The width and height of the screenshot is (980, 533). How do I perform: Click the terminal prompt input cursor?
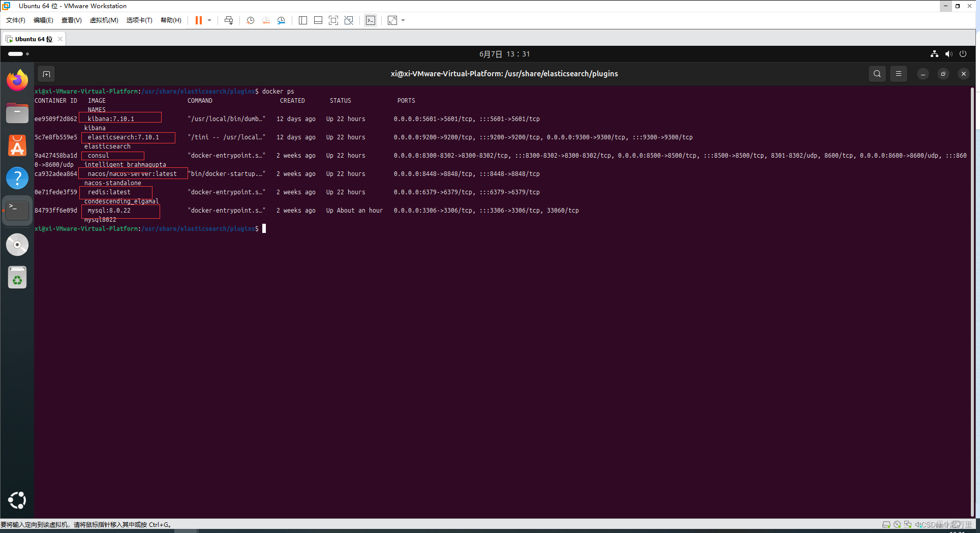[264, 229]
